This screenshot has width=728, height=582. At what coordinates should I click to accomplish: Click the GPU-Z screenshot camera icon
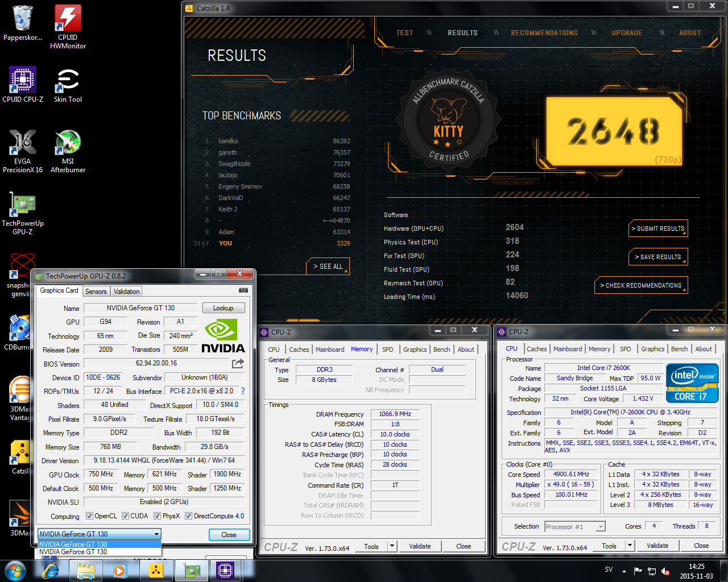(x=243, y=290)
